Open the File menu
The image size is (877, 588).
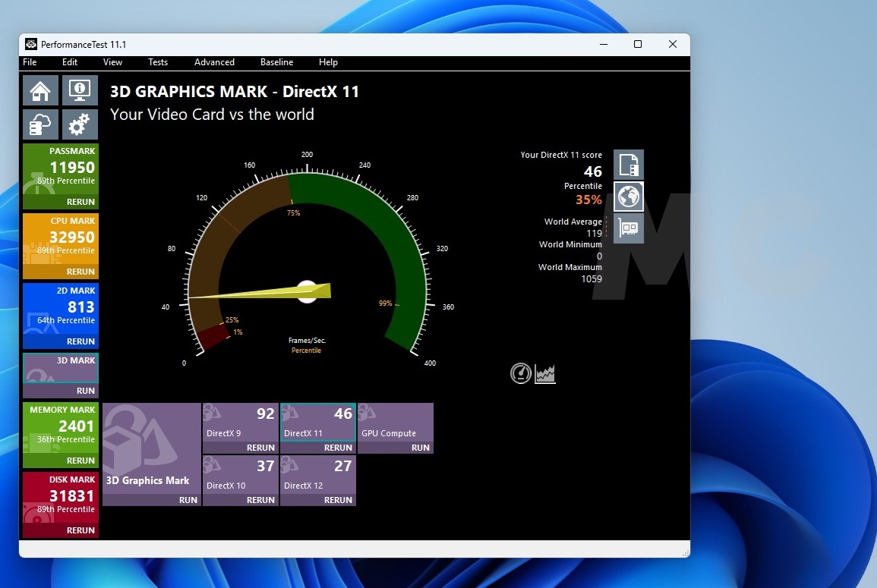point(30,62)
